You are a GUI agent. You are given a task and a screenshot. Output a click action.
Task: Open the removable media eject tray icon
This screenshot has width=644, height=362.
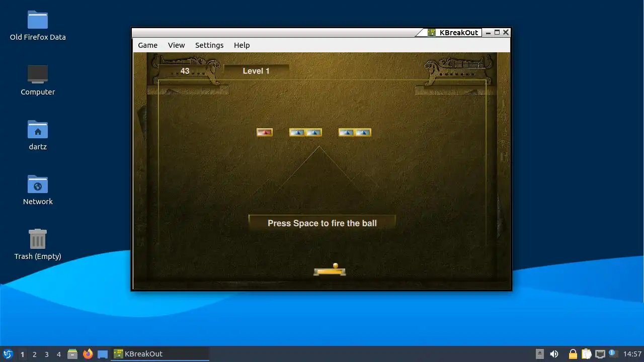[540, 354]
